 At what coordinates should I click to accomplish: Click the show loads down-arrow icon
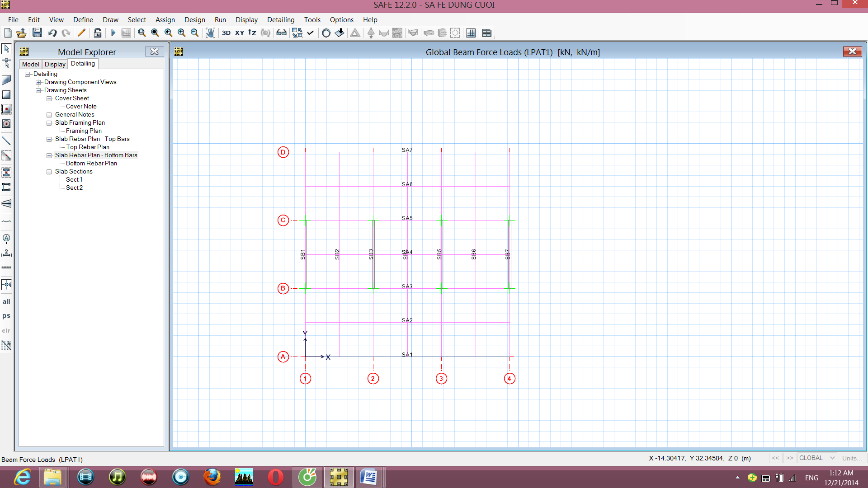click(x=340, y=33)
